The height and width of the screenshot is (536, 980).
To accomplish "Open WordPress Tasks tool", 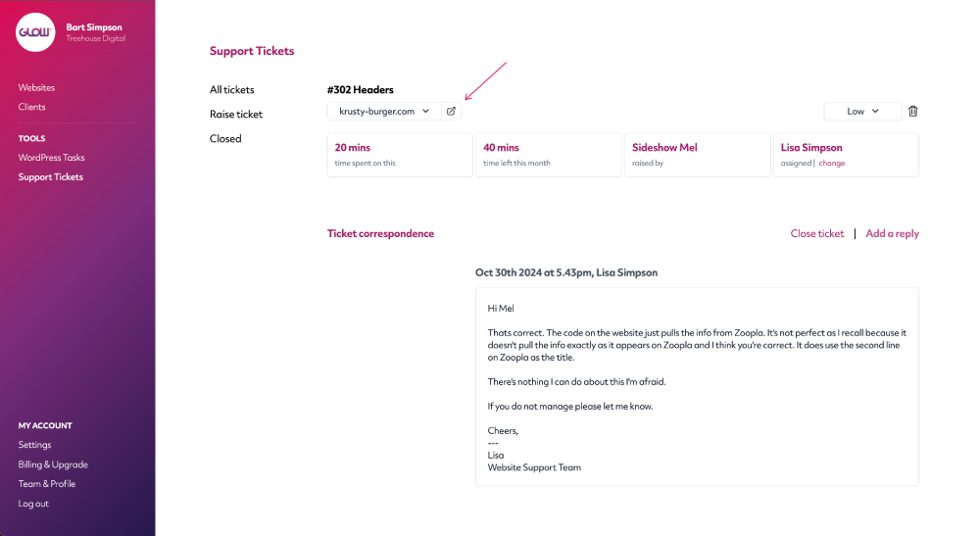I will point(51,158).
